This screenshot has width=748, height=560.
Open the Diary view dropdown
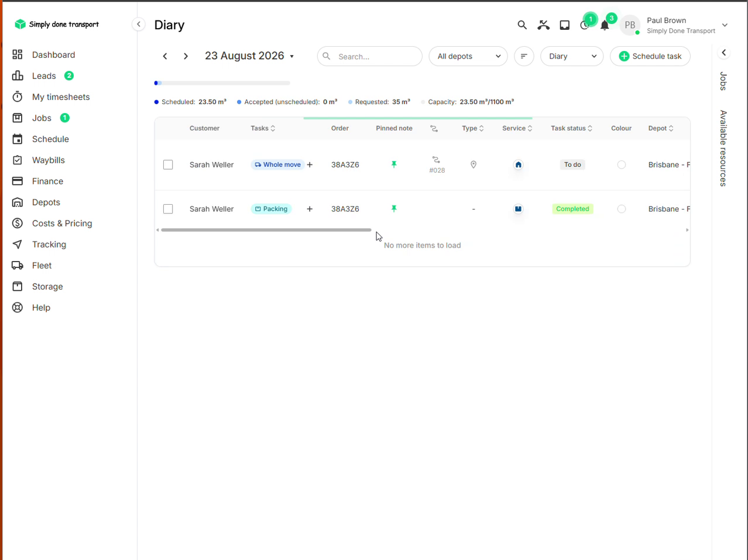coord(572,56)
